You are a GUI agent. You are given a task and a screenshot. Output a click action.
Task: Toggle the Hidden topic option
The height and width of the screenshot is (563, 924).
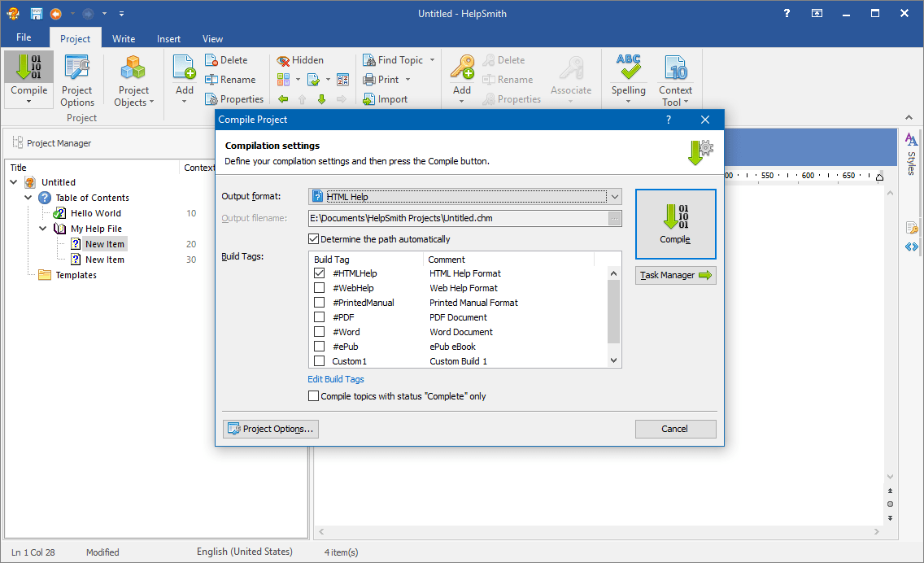click(x=300, y=60)
